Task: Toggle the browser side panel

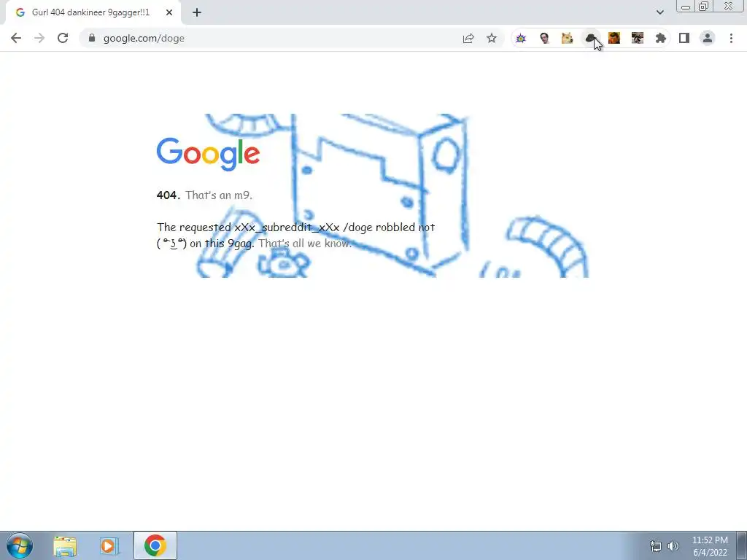Action: 684,38
